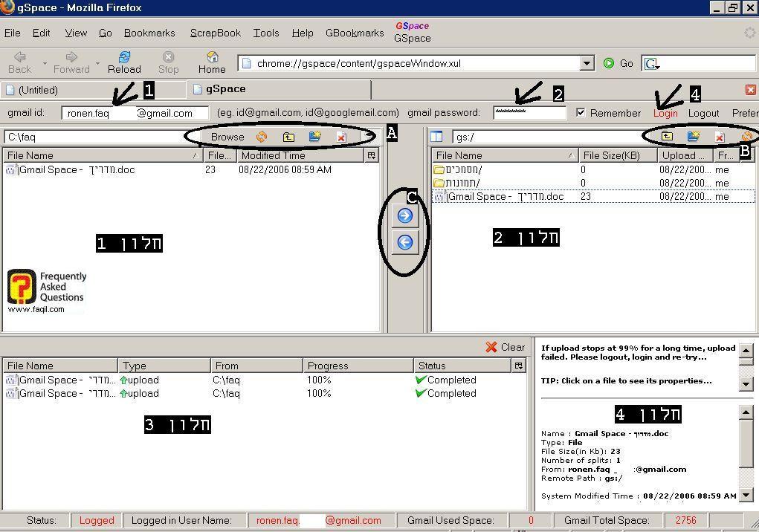Open the GSpace toolbar shortcut
The image size is (759, 532).
tap(413, 32)
